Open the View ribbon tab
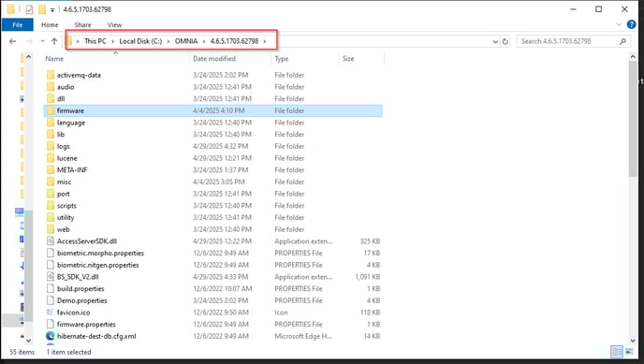The width and height of the screenshot is (644, 364). pyautogui.click(x=114, y=24)
